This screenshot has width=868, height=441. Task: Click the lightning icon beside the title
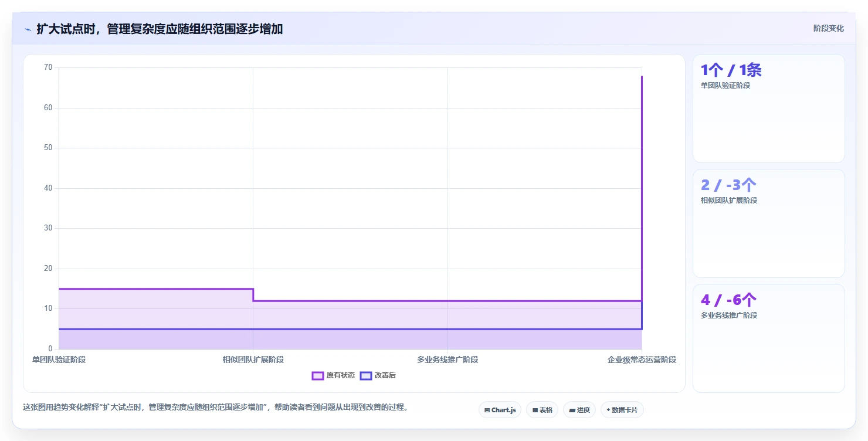[x=28, y=29]
